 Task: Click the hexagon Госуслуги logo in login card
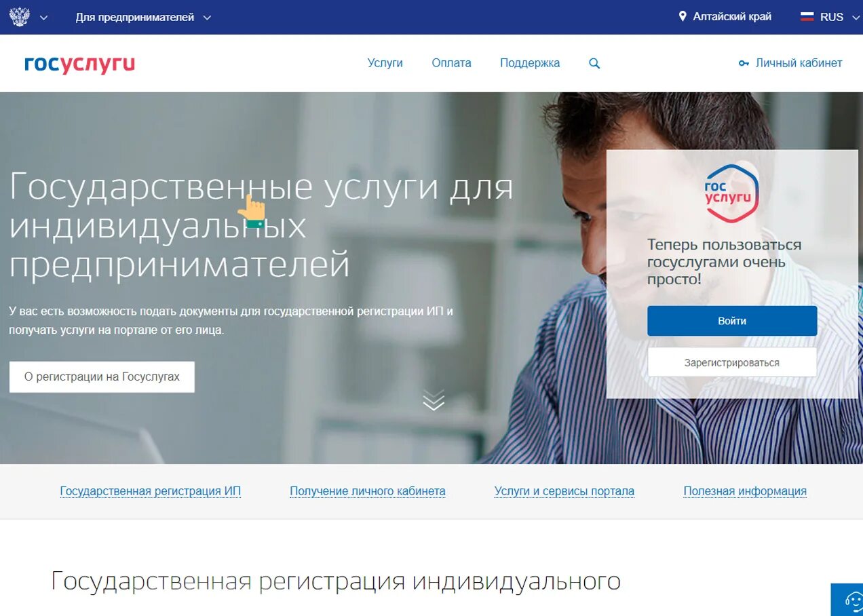[x=732, y=193]
